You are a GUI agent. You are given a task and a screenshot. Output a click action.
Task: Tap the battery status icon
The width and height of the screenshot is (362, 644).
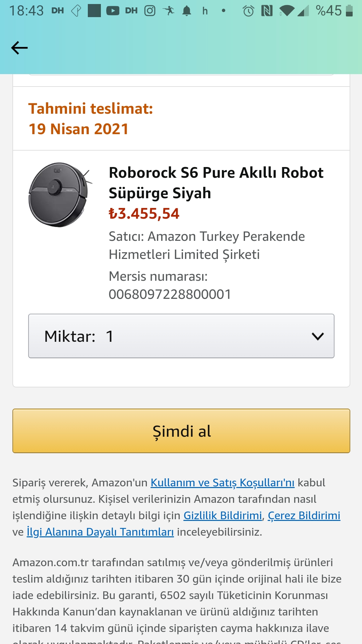[x=349, y=11]
